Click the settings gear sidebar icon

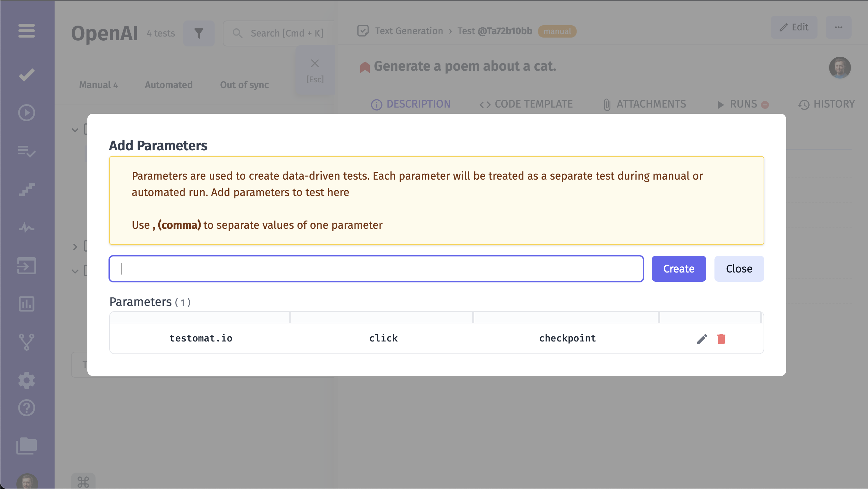(26, 379)
